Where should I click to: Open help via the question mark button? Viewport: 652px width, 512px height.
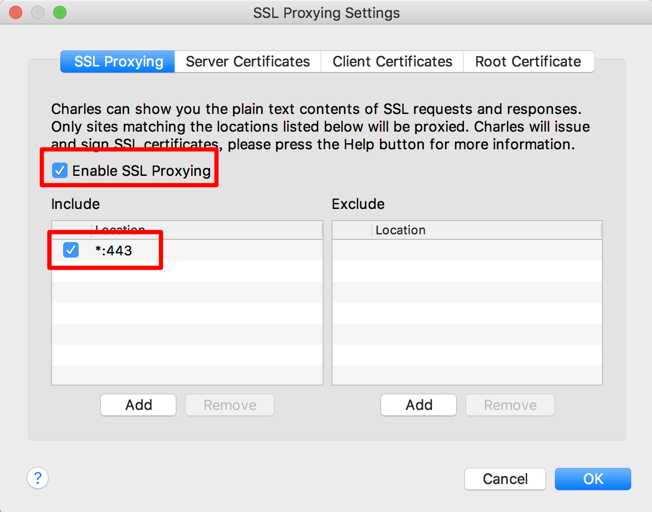coord(38,478)
